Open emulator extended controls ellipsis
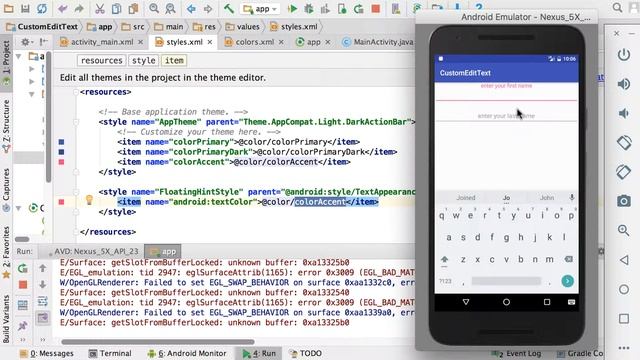640x360 pixels. pos(624,348)
